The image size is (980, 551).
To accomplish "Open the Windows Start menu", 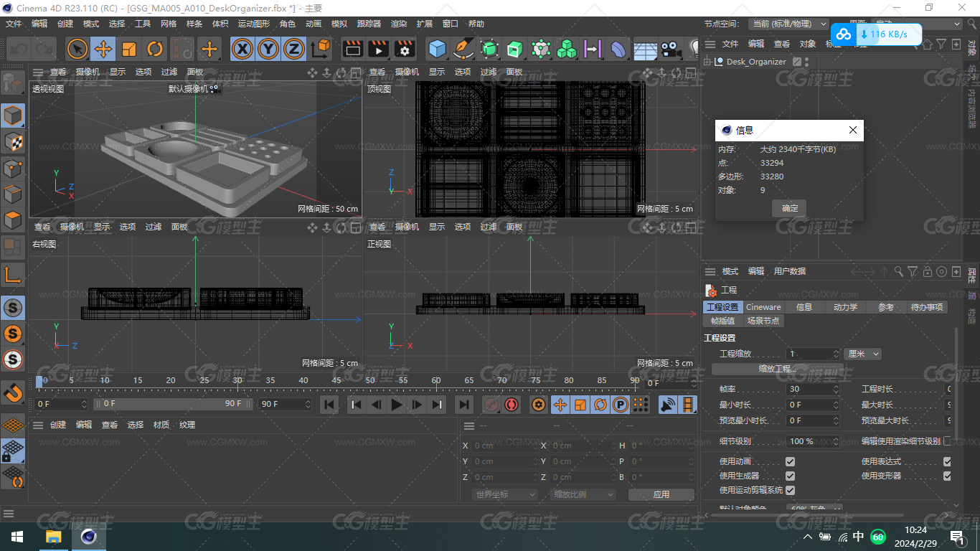I will (x=17, y=536).
